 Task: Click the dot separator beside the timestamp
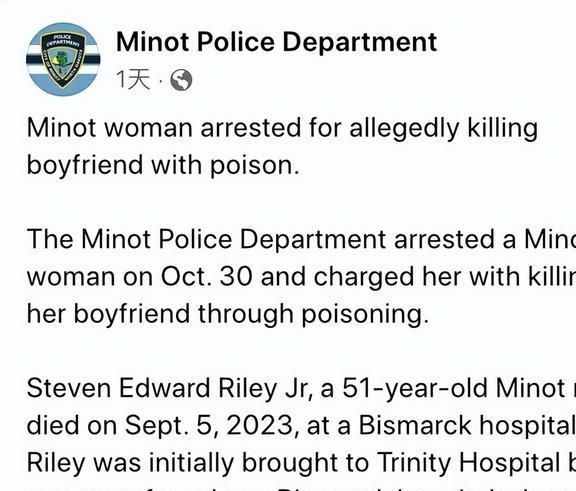[161, 80]
